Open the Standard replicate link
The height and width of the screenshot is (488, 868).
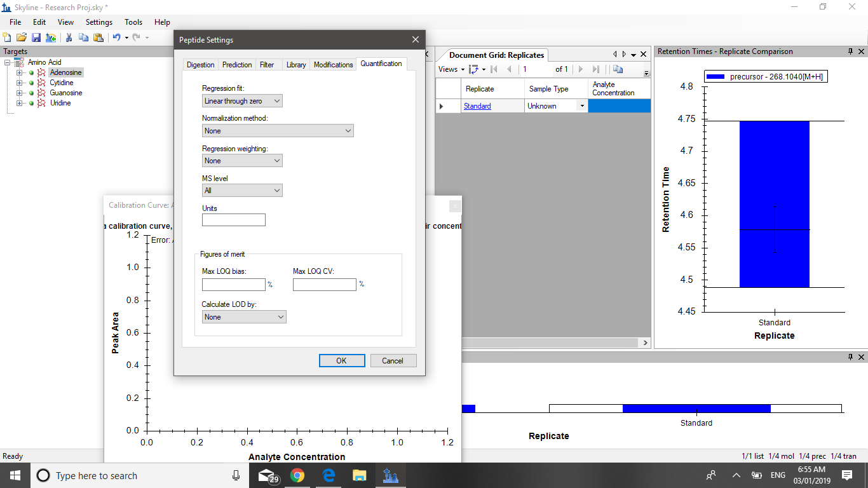pyautogui.click(x=477, y=106)
